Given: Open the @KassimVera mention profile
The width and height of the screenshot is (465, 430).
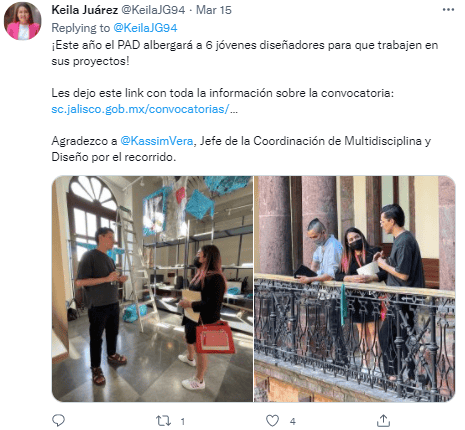Looking at the screenshot, I should point(156,141).
